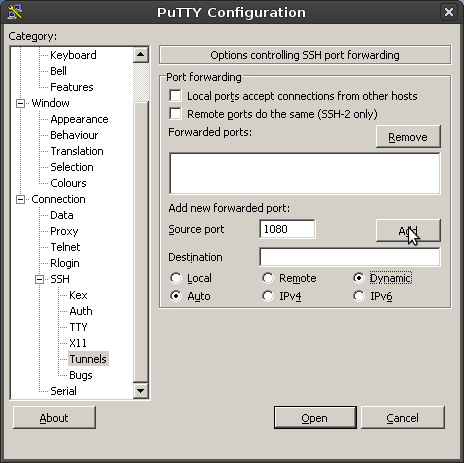The height and width of the screenshot is (463, 464).
Task: Open the Behaviour settings
Action: coord(74,135)
